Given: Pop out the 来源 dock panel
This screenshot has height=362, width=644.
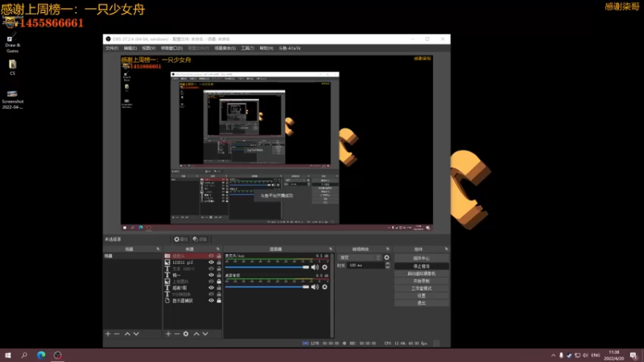Looking at the screenshot, I should click(x=218, y=249).
